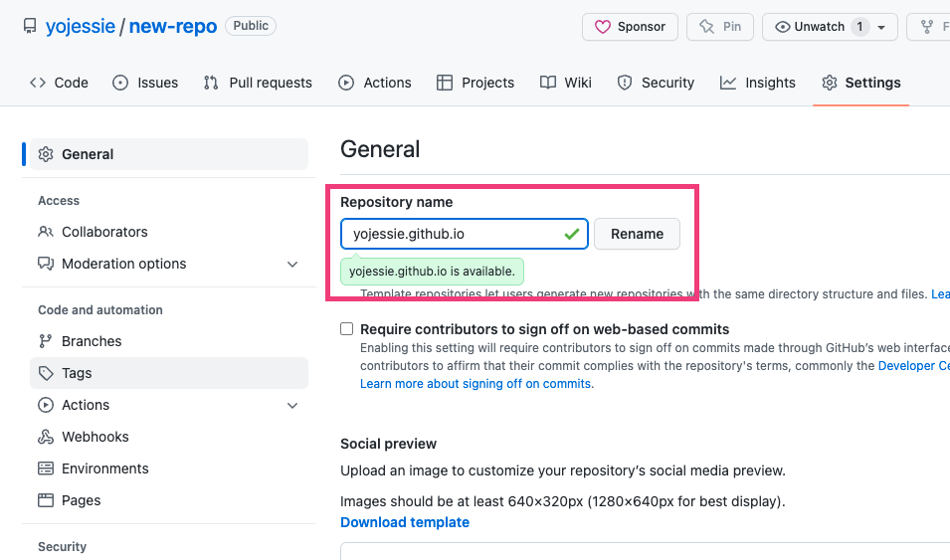This screenshot has width=950, height=560.
Task: Open the Pull requests tab
Action: click(x=258, y=83)
